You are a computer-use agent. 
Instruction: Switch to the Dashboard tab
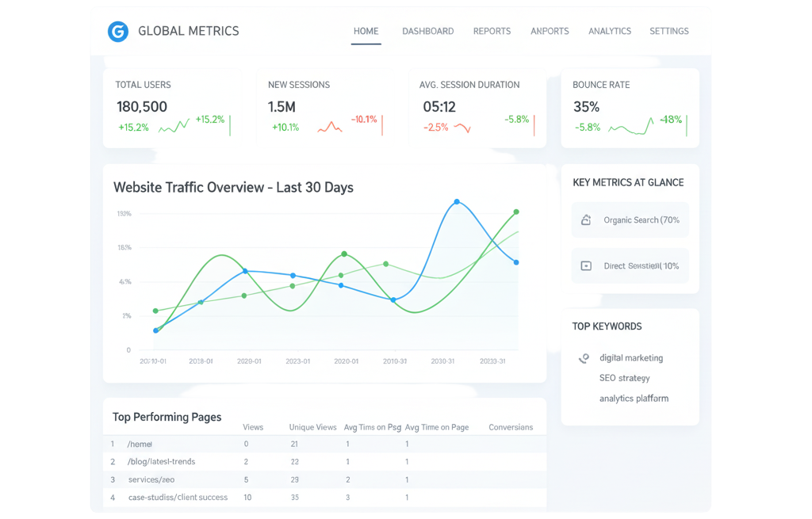(427, 32)
